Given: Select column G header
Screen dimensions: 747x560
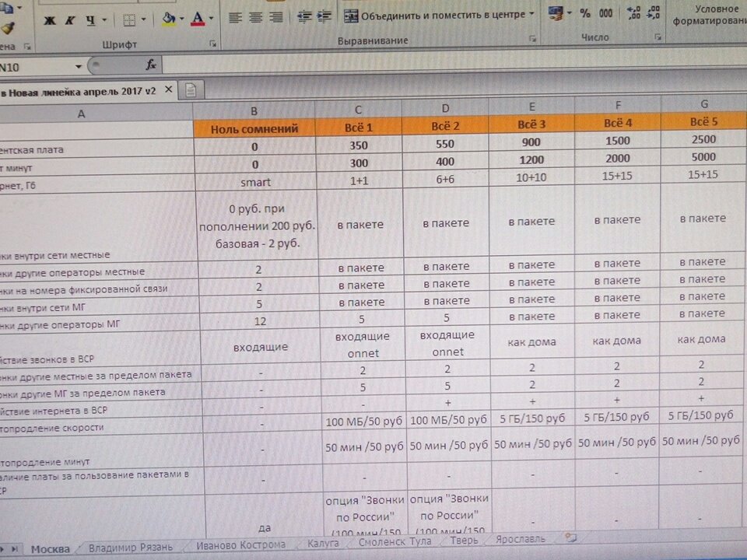Looking at the screenshot, I should pyautogui.click(x=703, y=103).
